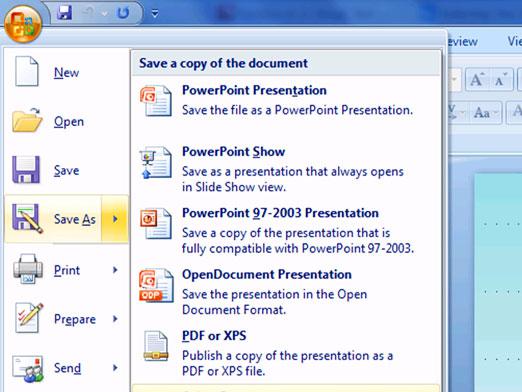Select PowerPoint Presentation save option title
The image size is (522, 392).
pos(254,90)
